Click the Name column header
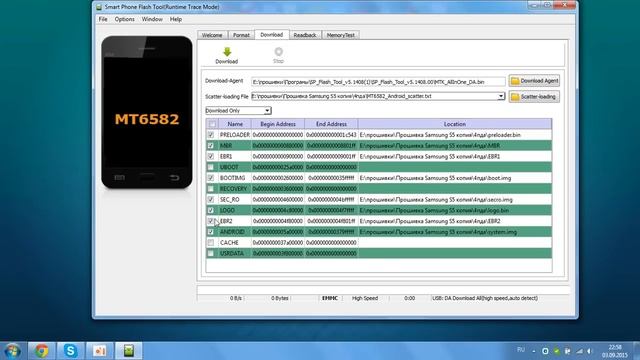 [x=235, y=124]
